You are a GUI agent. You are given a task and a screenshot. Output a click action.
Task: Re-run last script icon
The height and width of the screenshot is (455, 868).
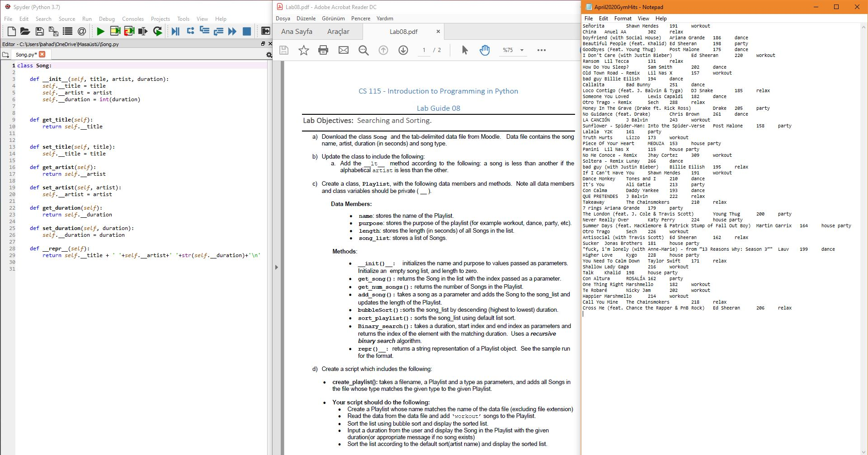tap(158, 31)
